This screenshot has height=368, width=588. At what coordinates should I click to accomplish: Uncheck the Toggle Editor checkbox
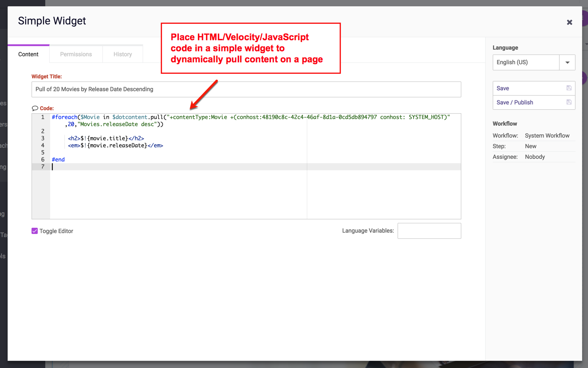pyautogui.click(x=35, y=231)
